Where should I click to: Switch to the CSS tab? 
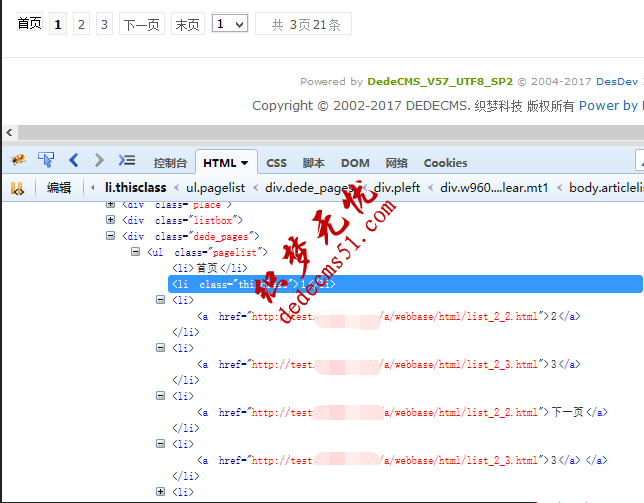[x=276, y=163]
